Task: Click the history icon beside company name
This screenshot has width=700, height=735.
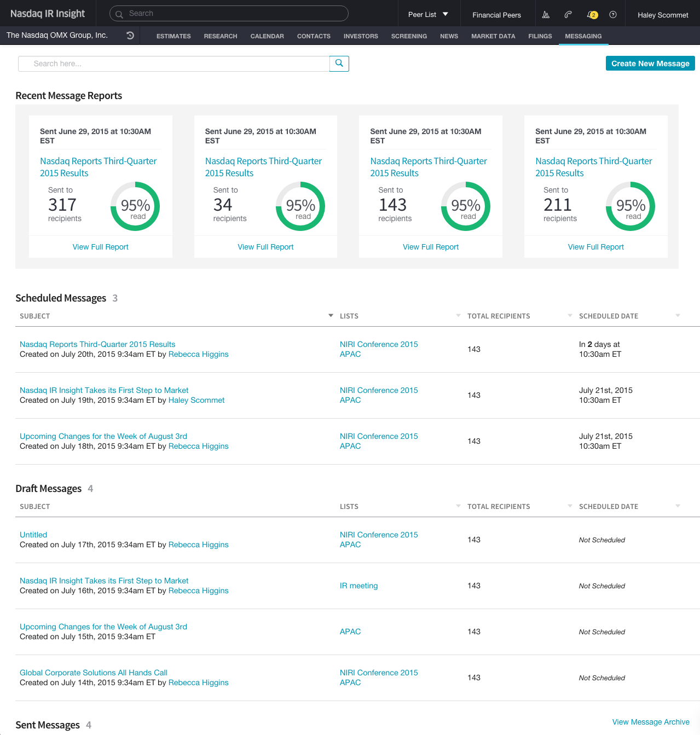Action: point(130,35)
